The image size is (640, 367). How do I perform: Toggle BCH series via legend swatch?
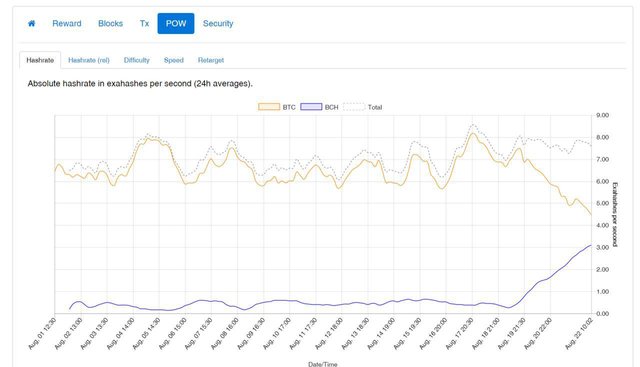(x=311, y=107)
